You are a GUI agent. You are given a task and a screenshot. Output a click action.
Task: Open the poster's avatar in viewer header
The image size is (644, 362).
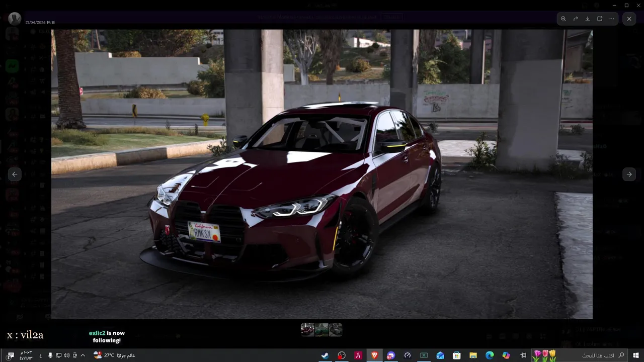click(x=15, y=19)
